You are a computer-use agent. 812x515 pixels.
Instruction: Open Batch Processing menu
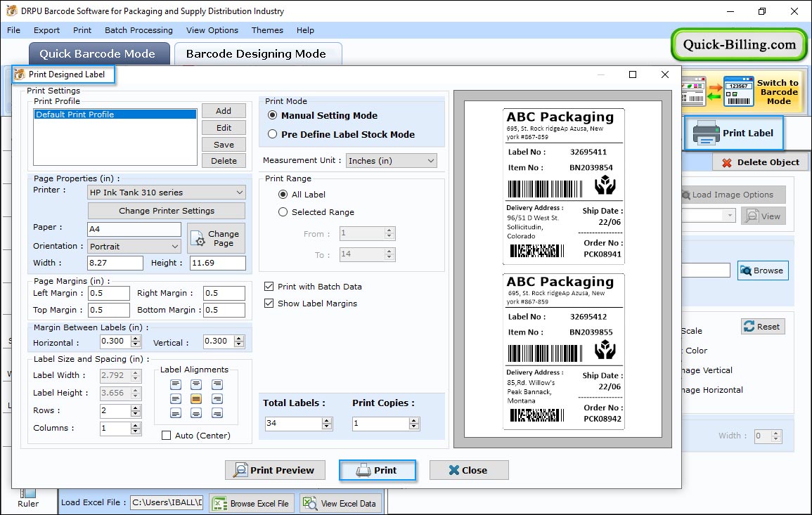[x=138, y=30]
